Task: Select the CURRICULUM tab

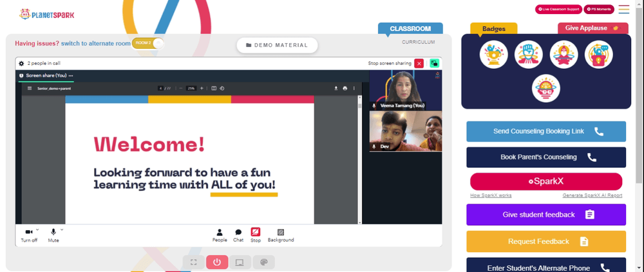Action: 418,42
